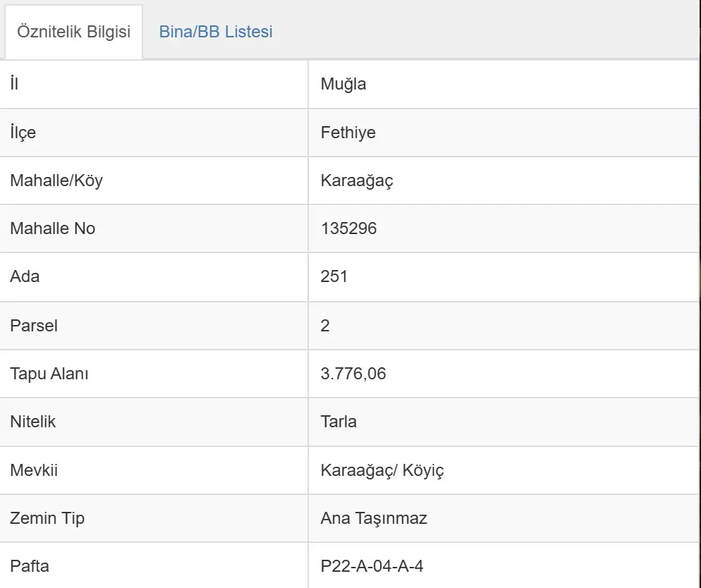The width and height of the screenshot is (701, 588).
Task: Switch to the Bina/BB Listesi tab
Action: (216, 32)
